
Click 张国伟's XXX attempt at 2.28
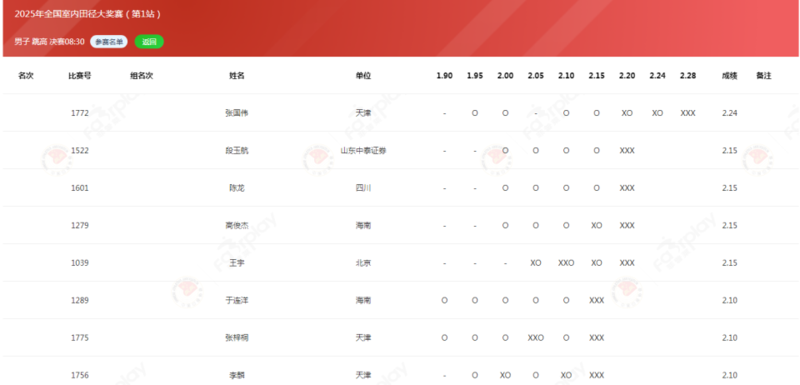point(688,113)
